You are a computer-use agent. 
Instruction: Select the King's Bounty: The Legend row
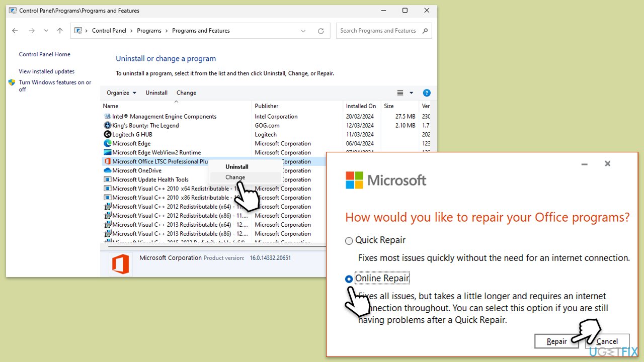pyautogui.click(x=267, y=125)
